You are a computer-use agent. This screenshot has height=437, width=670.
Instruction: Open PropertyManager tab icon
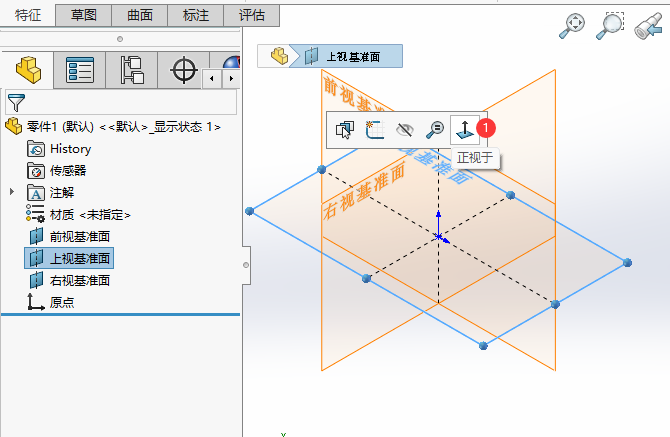pyautogui.click(x=79, y=70)
